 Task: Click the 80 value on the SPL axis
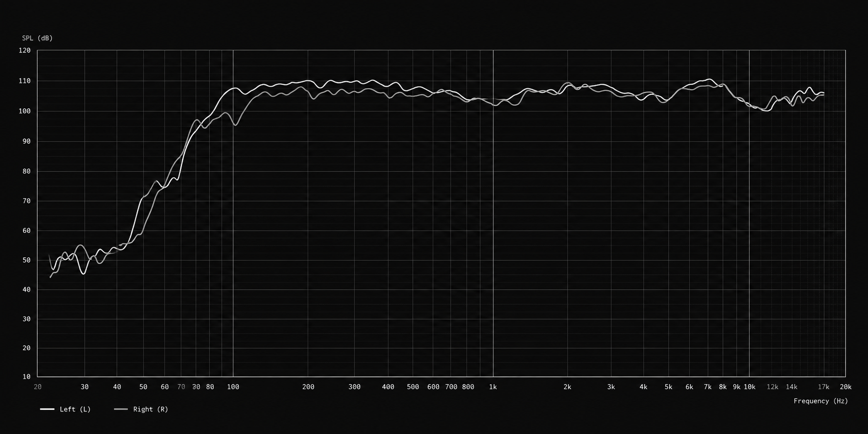click(x=26, y=171)
